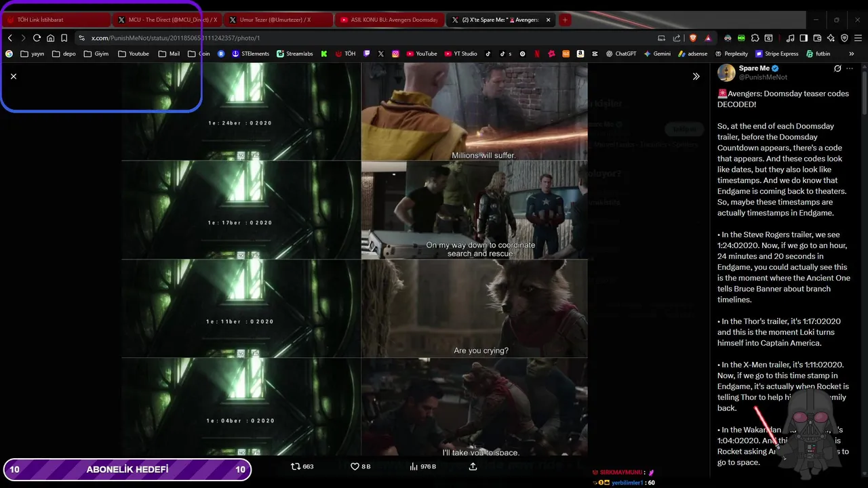The image size is (868, 488).
Task: Bookmark this page
Action: pyautogui.click(x=64, y=38)
